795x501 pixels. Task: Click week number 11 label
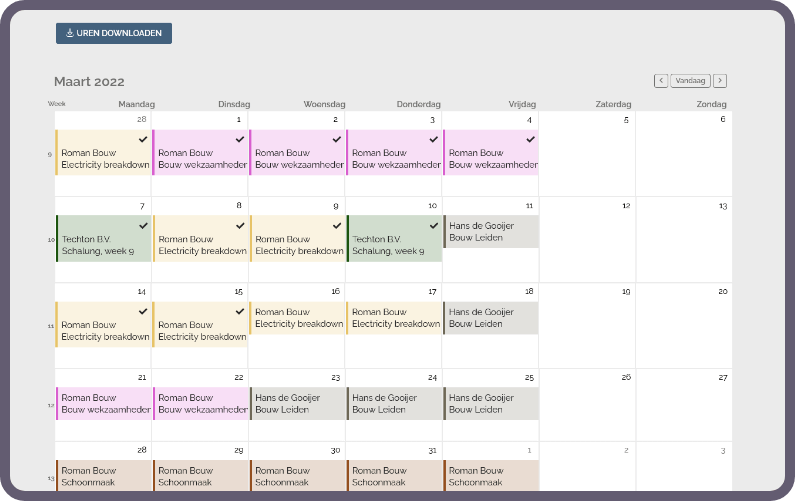(51, 326)
